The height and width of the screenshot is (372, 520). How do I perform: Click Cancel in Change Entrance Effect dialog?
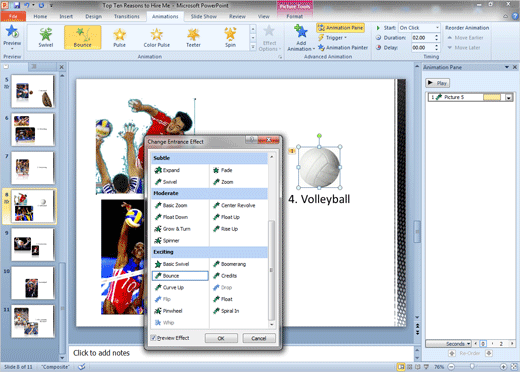pos(259,338)
